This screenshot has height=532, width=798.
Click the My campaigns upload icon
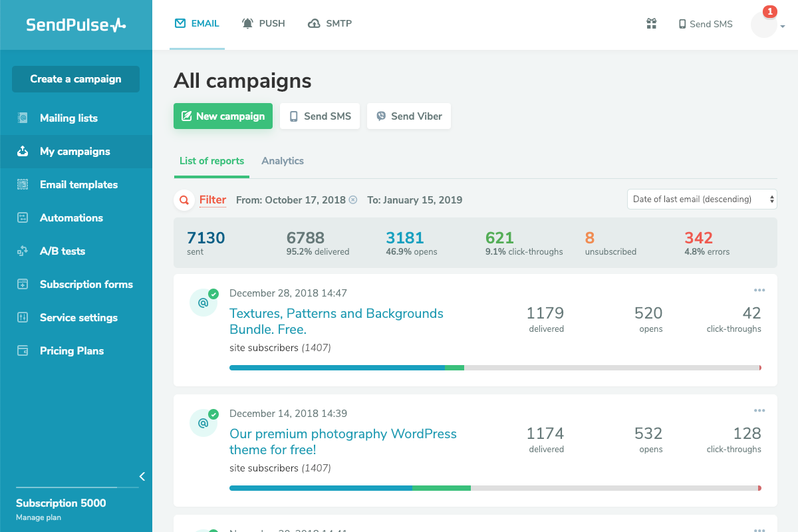pyautogui.click(x=23, y=152)
